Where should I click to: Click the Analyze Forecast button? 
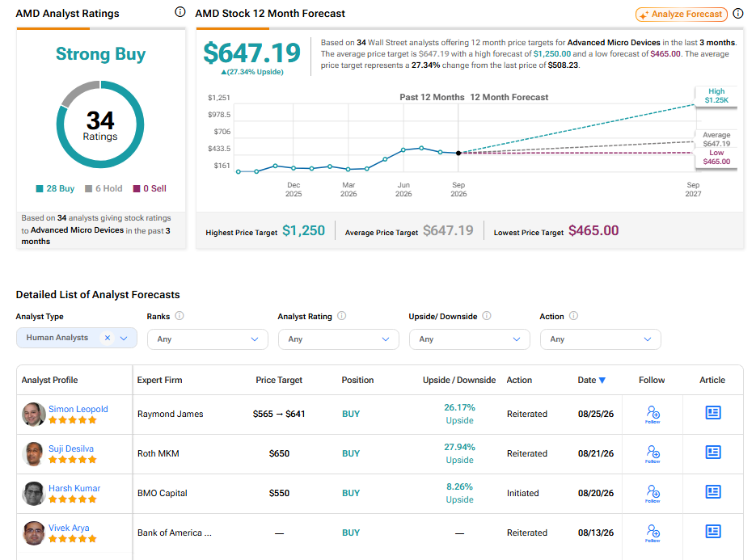682,14
